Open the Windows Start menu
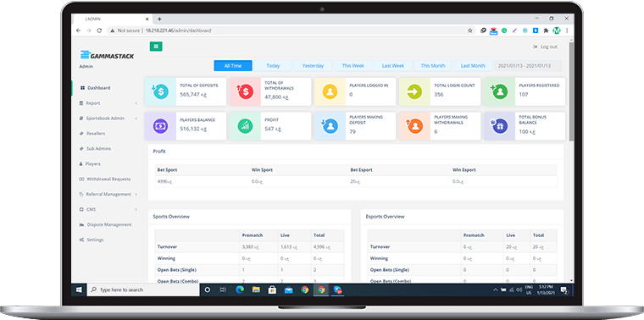Screen dimensions: 644x320 [79, 290]
